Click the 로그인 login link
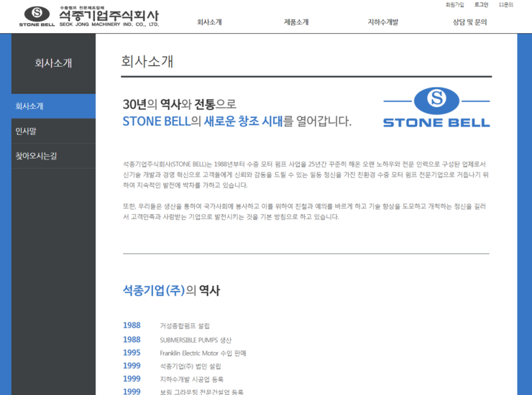 (x=481, y=5)
